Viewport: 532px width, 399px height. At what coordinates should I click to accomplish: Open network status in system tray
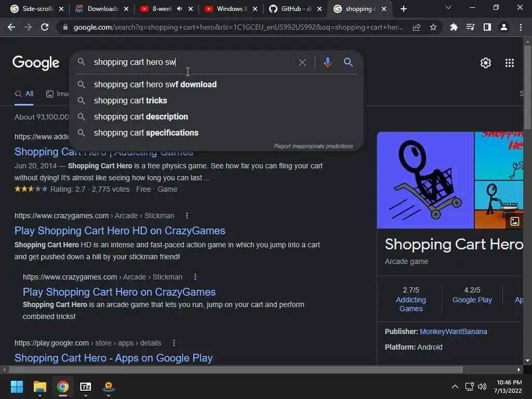[x=470, y=387]
